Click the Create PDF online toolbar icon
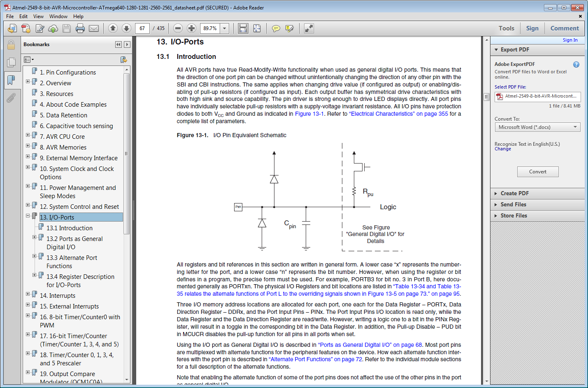588x388 pixels. coord(26,28)
